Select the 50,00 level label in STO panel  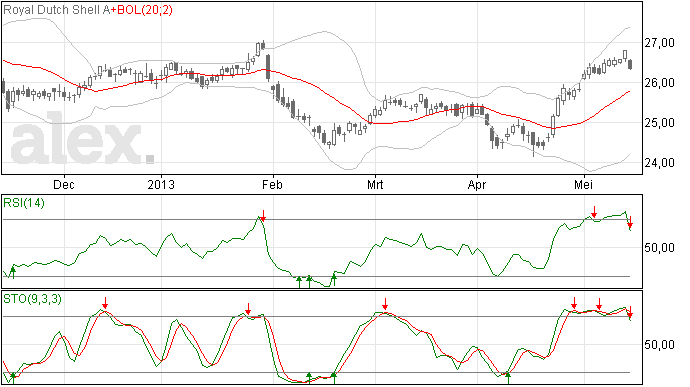pyautogui.click(x=659, y=345)
